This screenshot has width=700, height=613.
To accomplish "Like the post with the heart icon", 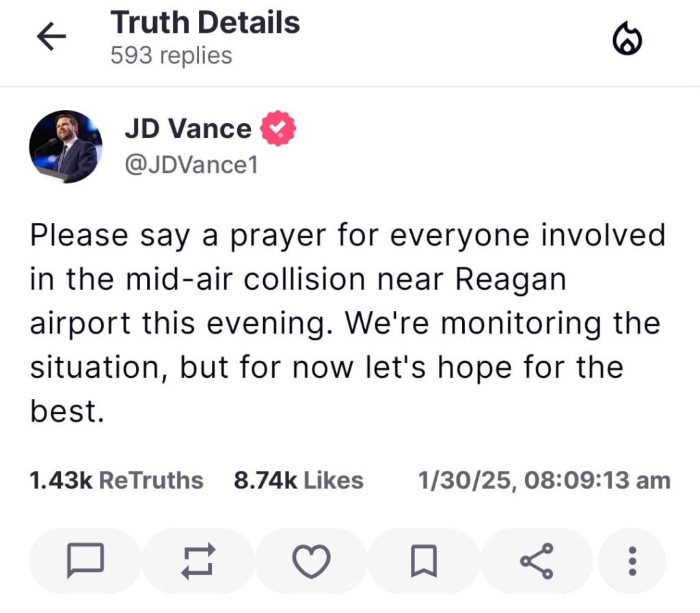I will [311, 561].
